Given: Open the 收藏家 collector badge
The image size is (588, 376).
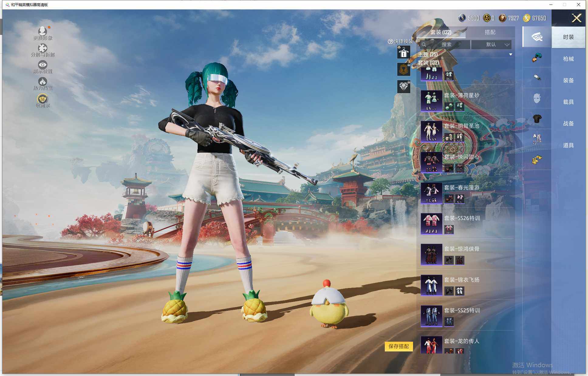Looking at the screenshot, I should (x=43, y=99).
